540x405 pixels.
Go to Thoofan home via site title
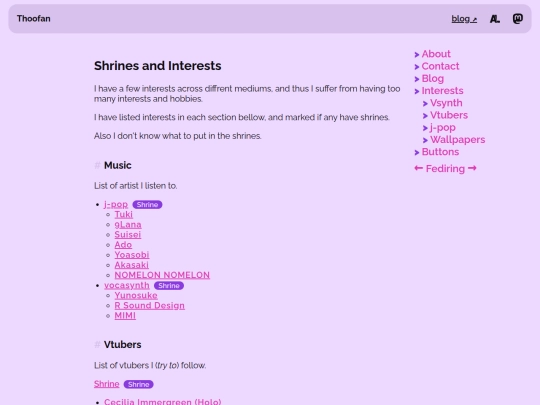pos(33,19)
